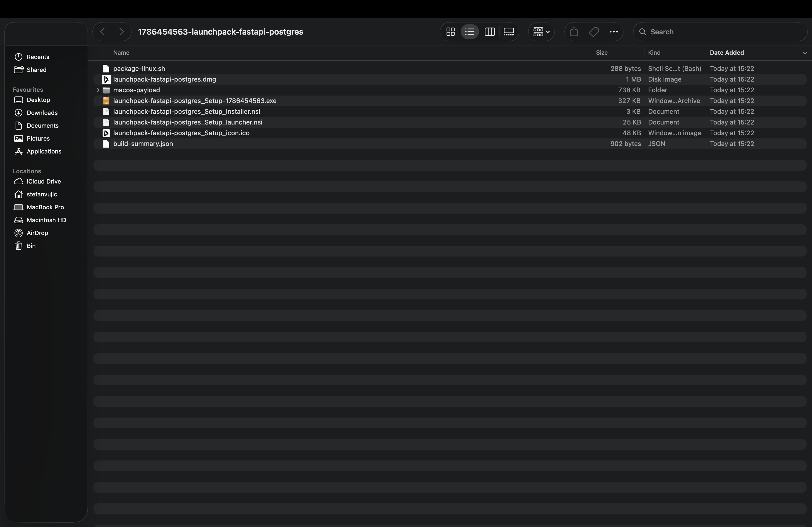Open stefanvujic home folder
The height and width of the screenshot is (527, 812).
pos(36,194)
